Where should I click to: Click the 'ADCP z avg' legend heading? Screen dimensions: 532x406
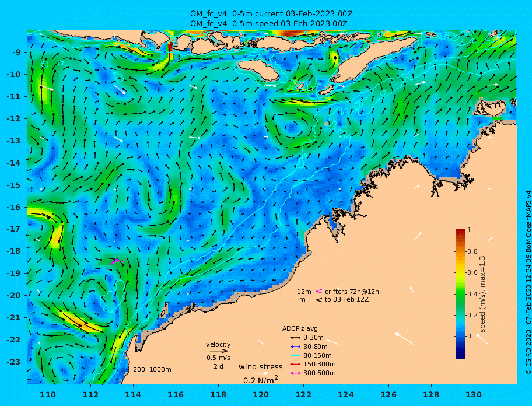[x=300, y=328]
